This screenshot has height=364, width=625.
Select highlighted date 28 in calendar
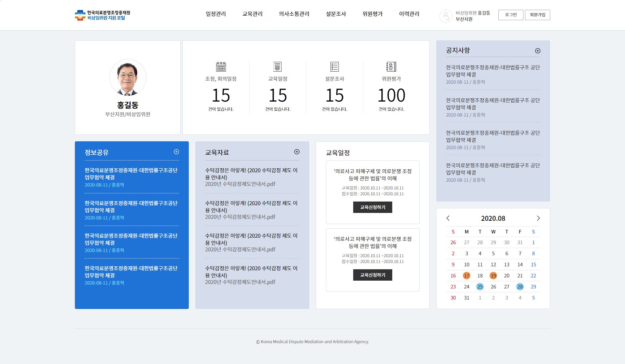pyautogui.click(x=520, y=287)
